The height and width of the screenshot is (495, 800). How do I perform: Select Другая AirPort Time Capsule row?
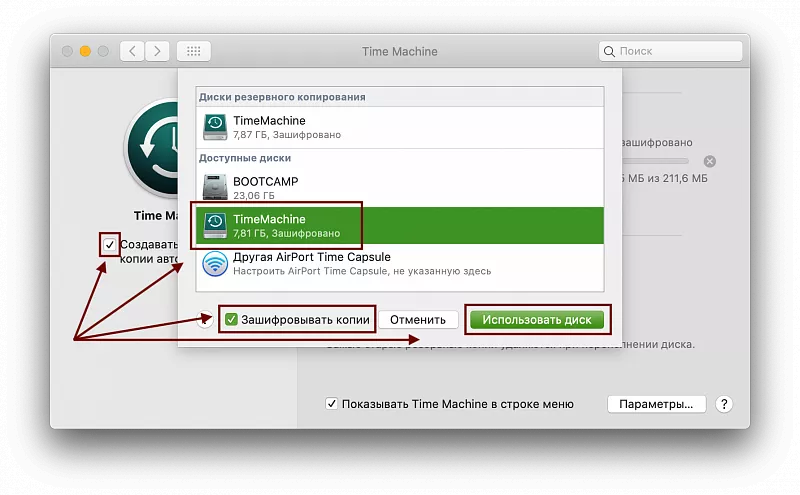tap(400, 263)
